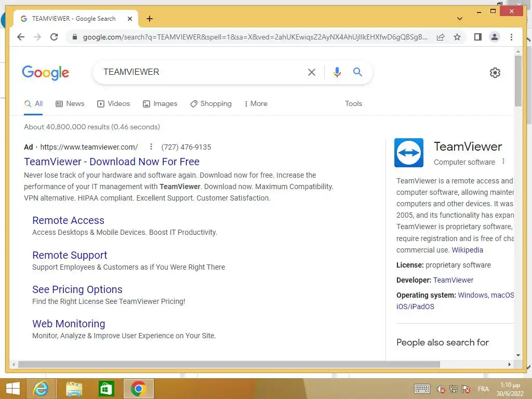Open the Chrome profile avatar
The height and width of the screenshot is (399, 532).
[495, 37]
